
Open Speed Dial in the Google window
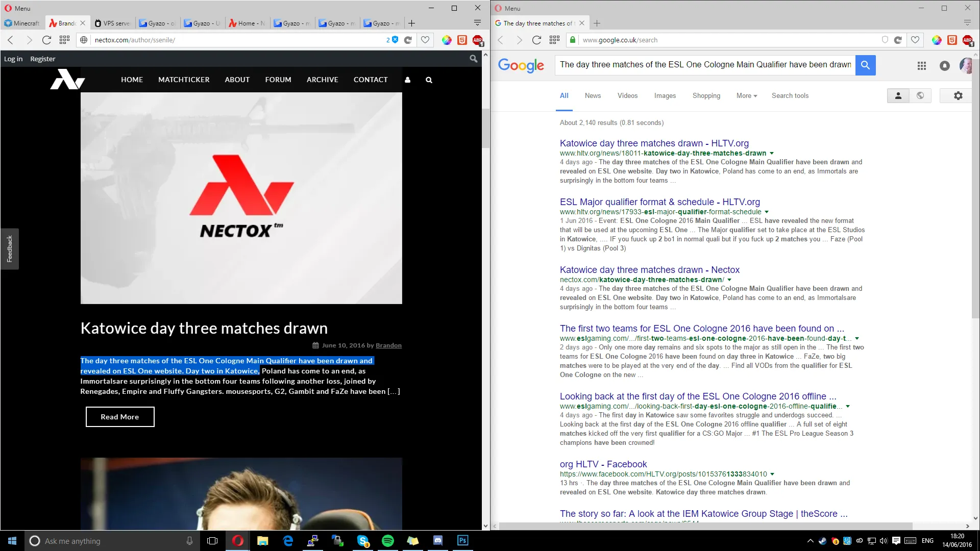[554, 40]
